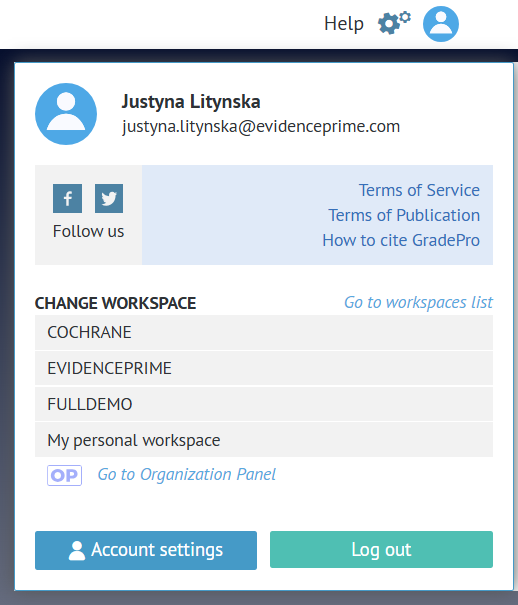Click the large profile picture of Justyna Litynska

click(66, 114)
